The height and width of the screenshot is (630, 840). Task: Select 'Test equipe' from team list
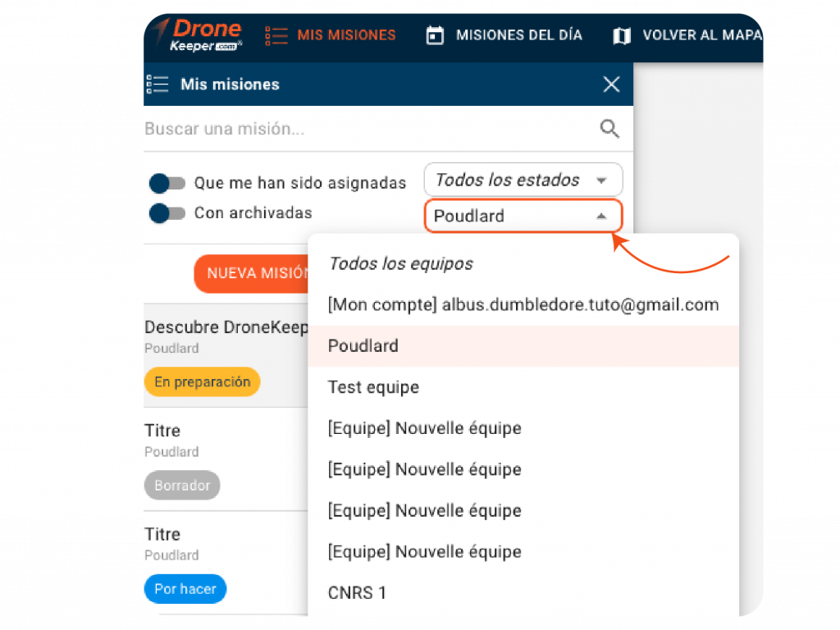coord(373,387)
